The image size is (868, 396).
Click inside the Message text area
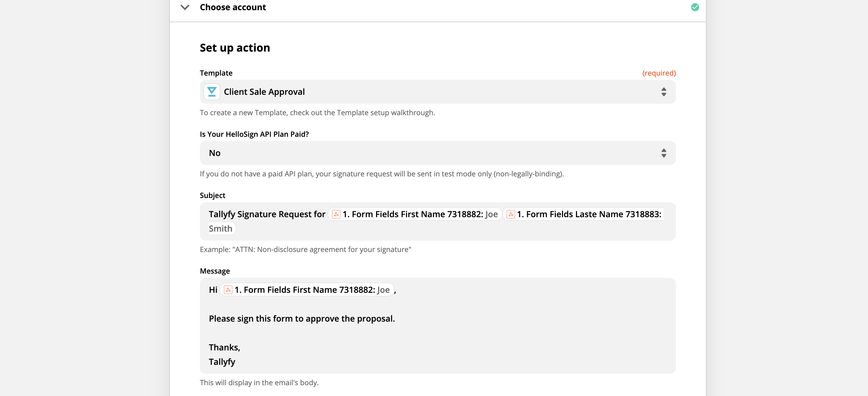point(437,325)
